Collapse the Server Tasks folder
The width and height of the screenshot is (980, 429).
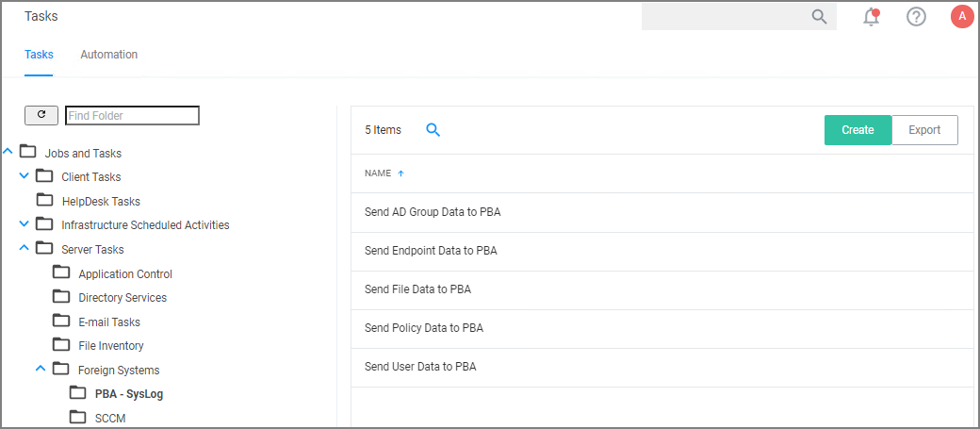pos(24,248)
